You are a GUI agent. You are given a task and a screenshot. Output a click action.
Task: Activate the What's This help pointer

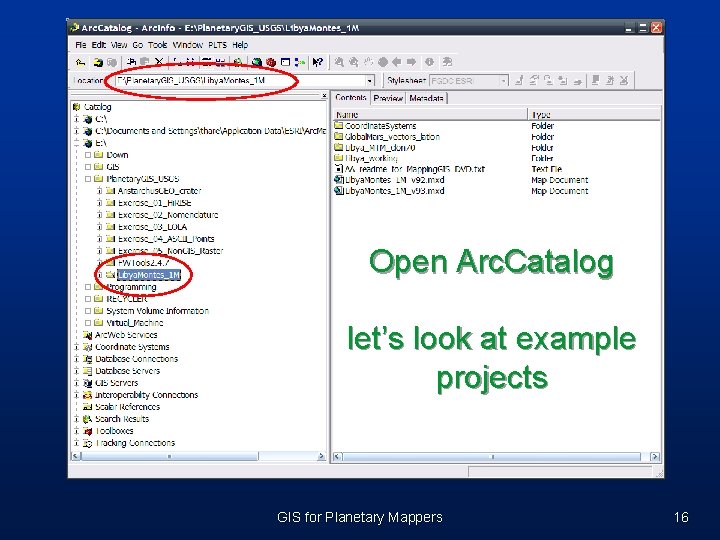coord(317,62)
